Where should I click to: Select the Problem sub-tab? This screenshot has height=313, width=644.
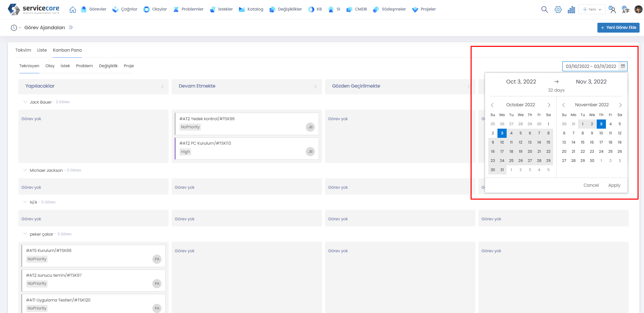(x=84, y=66)
